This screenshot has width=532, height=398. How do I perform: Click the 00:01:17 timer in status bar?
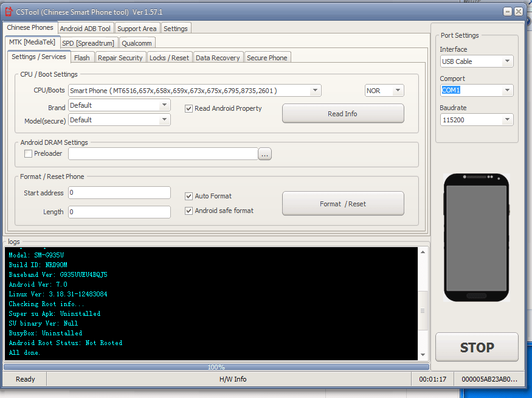coord(432,379)
